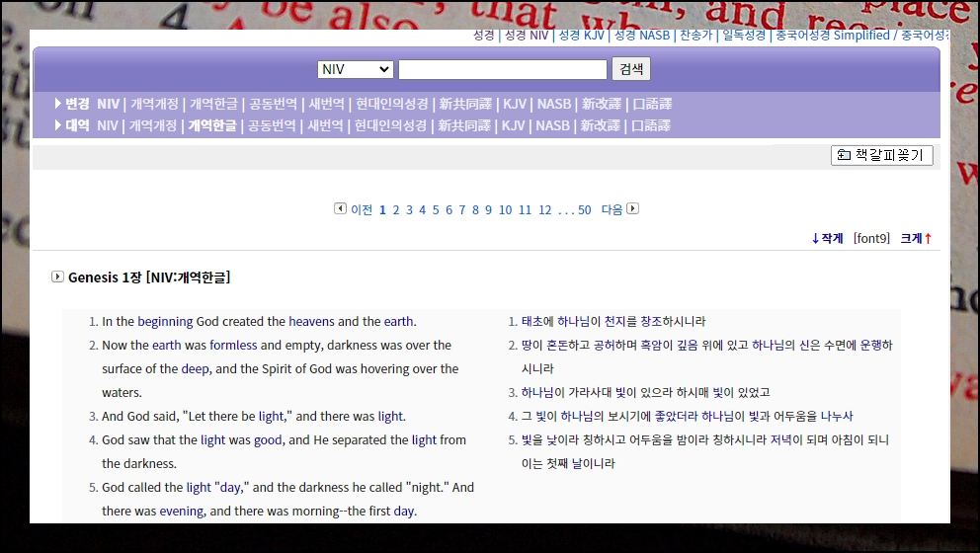The height and width of the screenshot is (553, 980).
Task: Select 공동번역 in the 대역 row
Action: pos(272,125)
